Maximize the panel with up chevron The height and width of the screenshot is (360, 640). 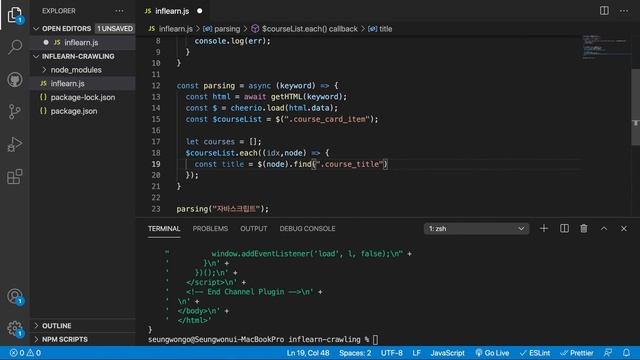pyautogui.click(x=604, y=229)
